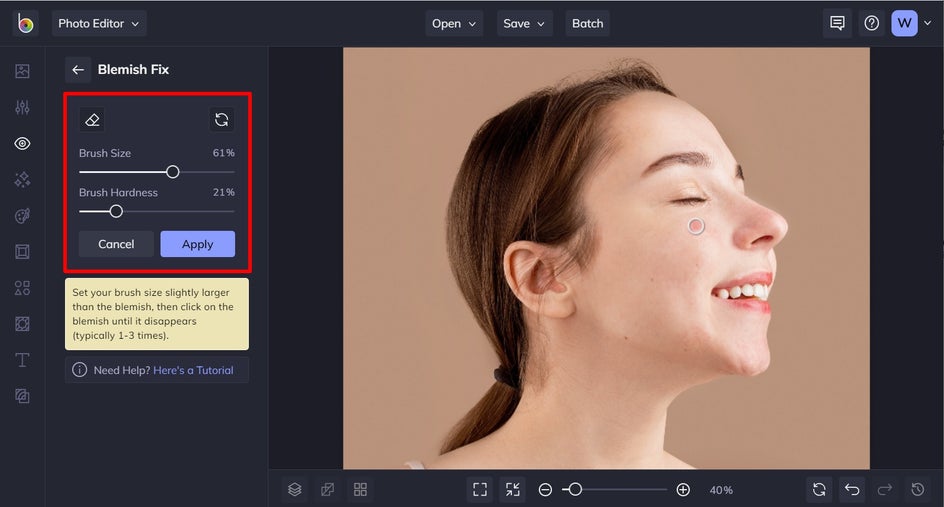Go back using the arrow beside Blemish Fix
Image resolution: width=944 pixels, height=507 pixels.
coord(77,70)
